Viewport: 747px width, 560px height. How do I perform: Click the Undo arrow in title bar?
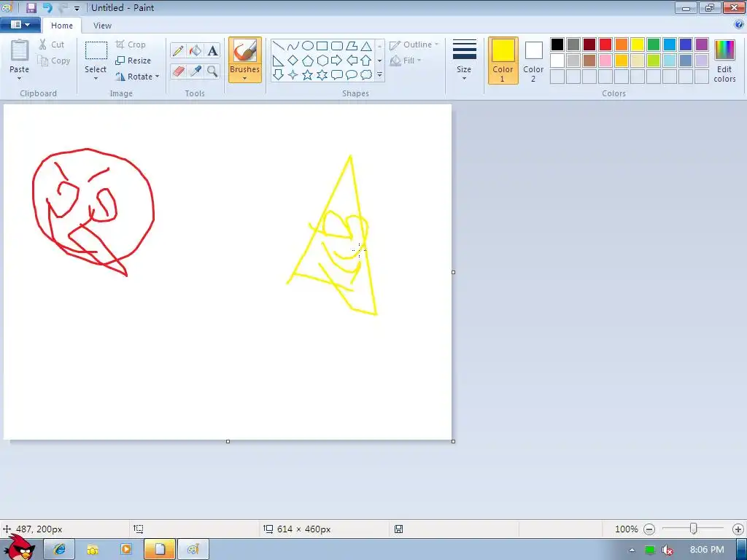point(47,7)
